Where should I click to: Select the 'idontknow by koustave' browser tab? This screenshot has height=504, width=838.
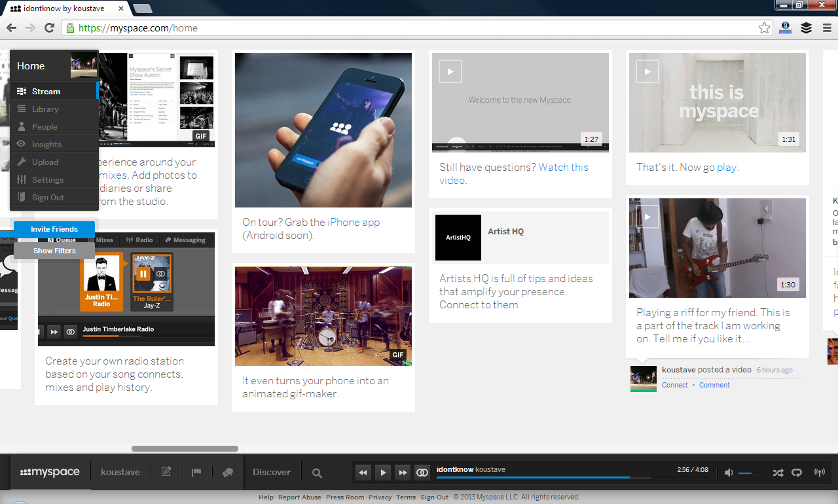[x=65, y=9]
